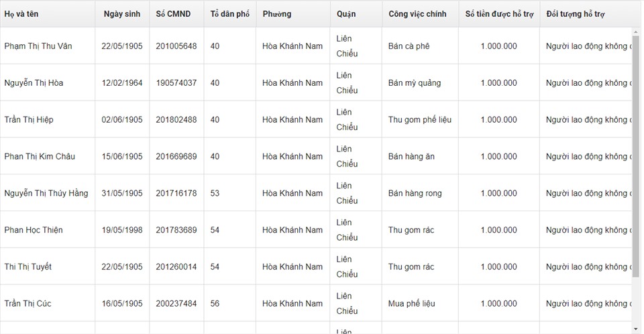
Task: Click the scrollbar down arrow
Action: [x=636, y=329]
